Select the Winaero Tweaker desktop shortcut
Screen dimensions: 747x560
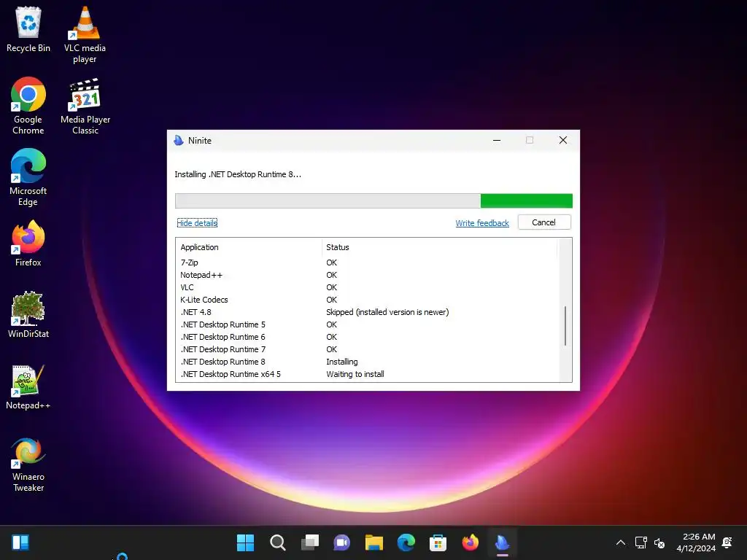pos(28,464)
